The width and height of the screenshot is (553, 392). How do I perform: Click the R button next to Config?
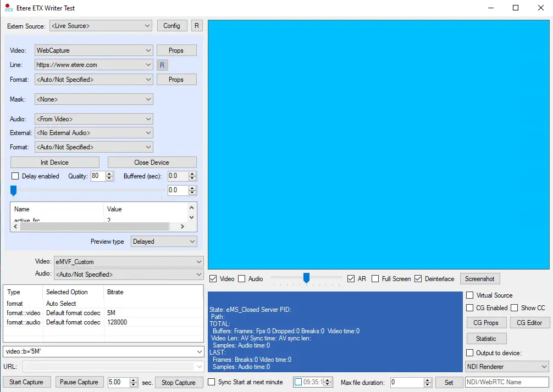point(197,26)
